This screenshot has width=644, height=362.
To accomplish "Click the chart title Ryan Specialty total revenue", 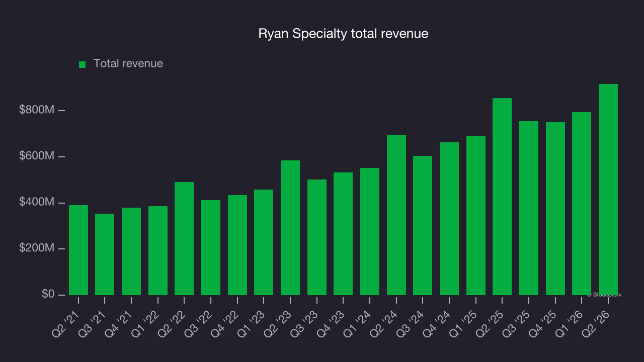I will 343,34.
